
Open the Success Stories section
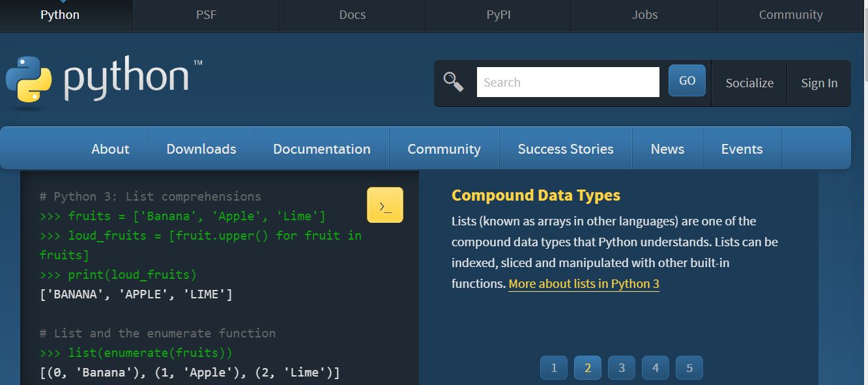click(566, 149)
